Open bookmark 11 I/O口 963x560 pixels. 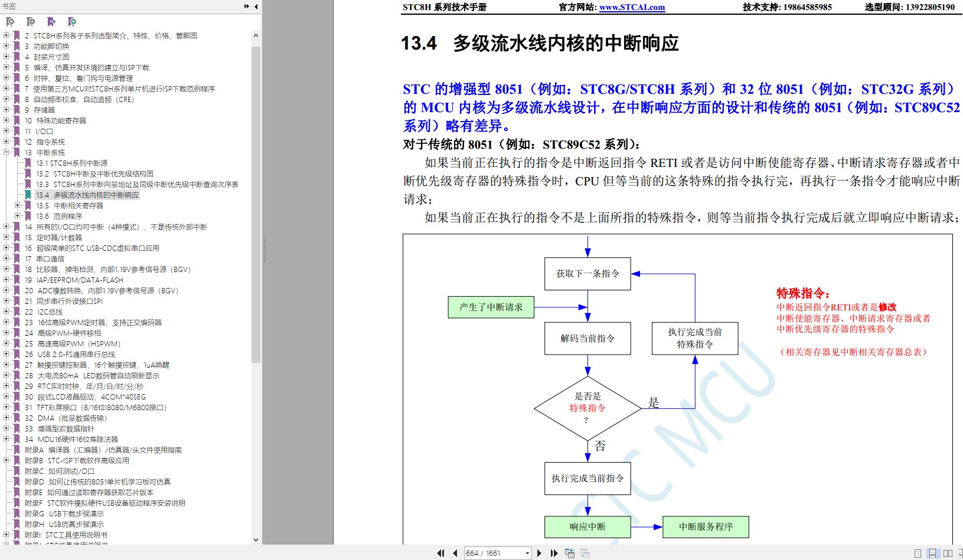point(38,131)
